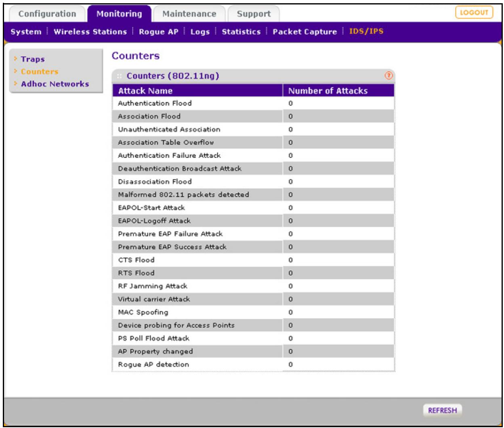Select the PS Poll Flood Attack row
This screenshot has width=504, height=428.
tap(254, 338)
